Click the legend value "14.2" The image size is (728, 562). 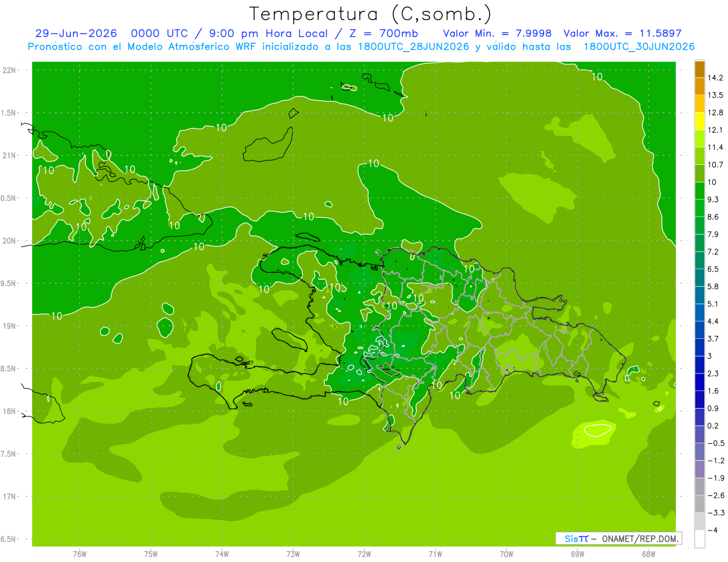pyautogui.click(x=715, y=78)
